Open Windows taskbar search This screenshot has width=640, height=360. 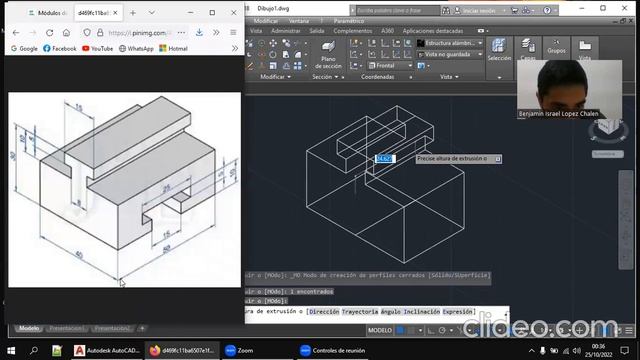click(34, 350)
